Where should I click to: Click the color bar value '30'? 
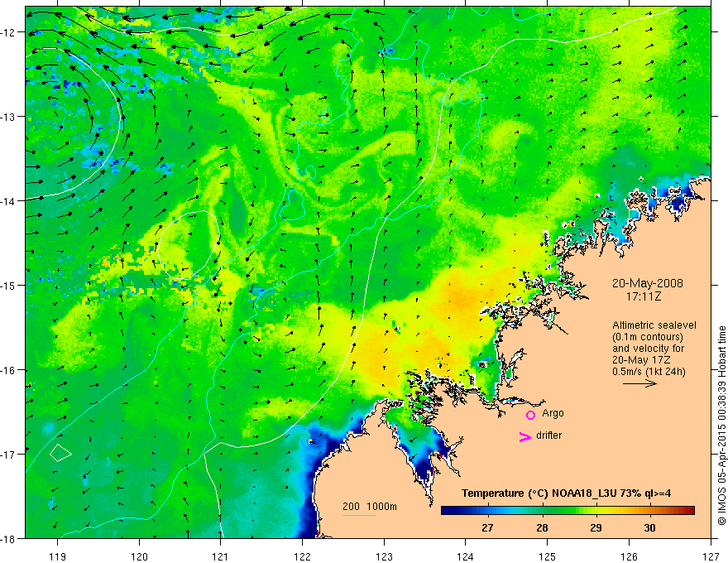point(649,527)
